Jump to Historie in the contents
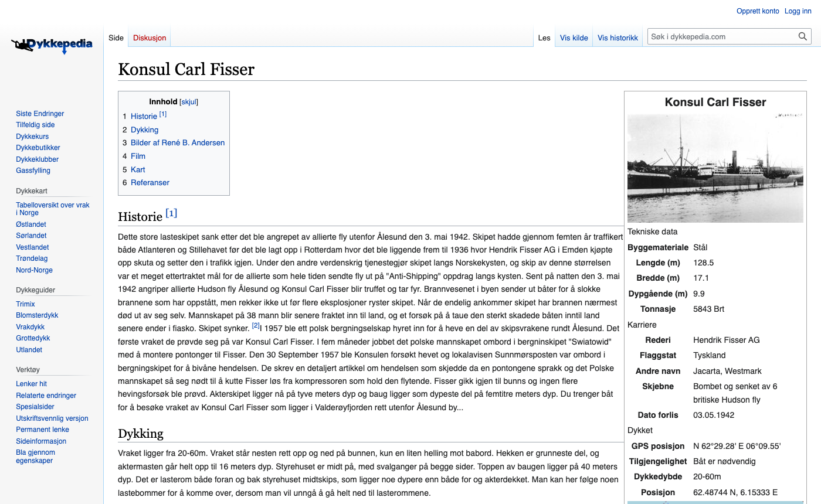 144,116
